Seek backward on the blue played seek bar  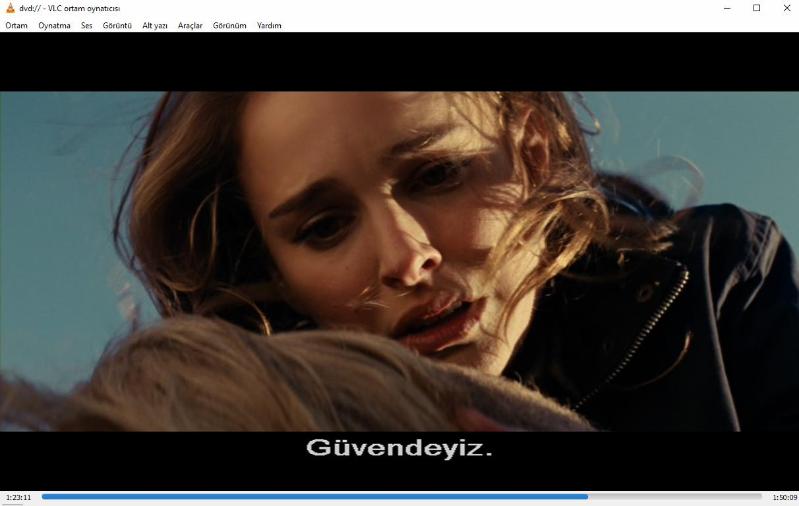coord(300,496)
